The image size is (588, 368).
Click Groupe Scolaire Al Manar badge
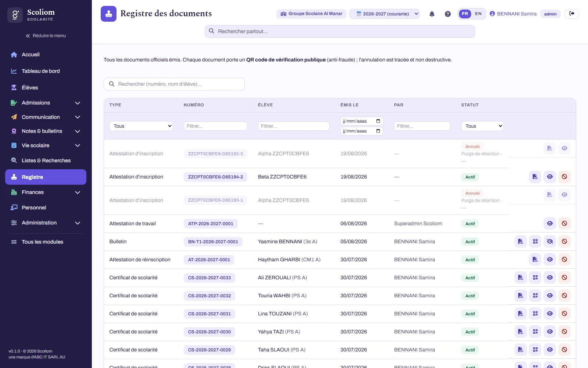311,14
